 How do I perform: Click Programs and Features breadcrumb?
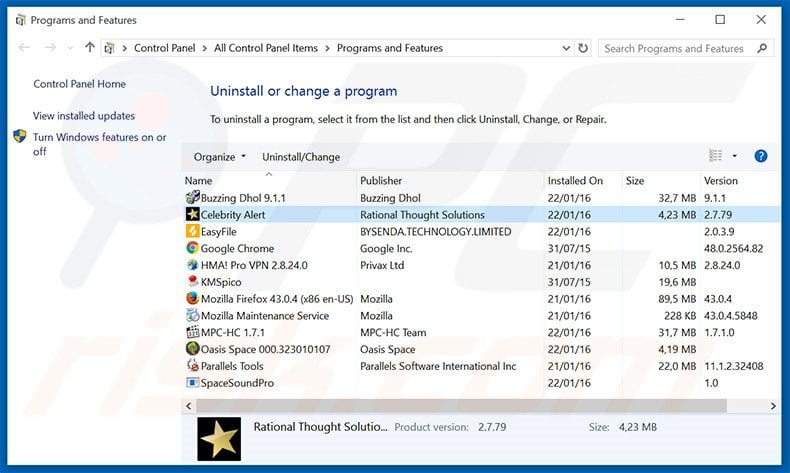(x=390, y=48)
